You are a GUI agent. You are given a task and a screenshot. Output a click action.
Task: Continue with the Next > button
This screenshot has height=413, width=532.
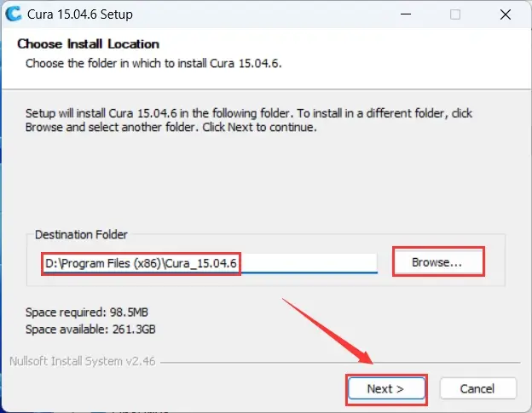(386, 388)
